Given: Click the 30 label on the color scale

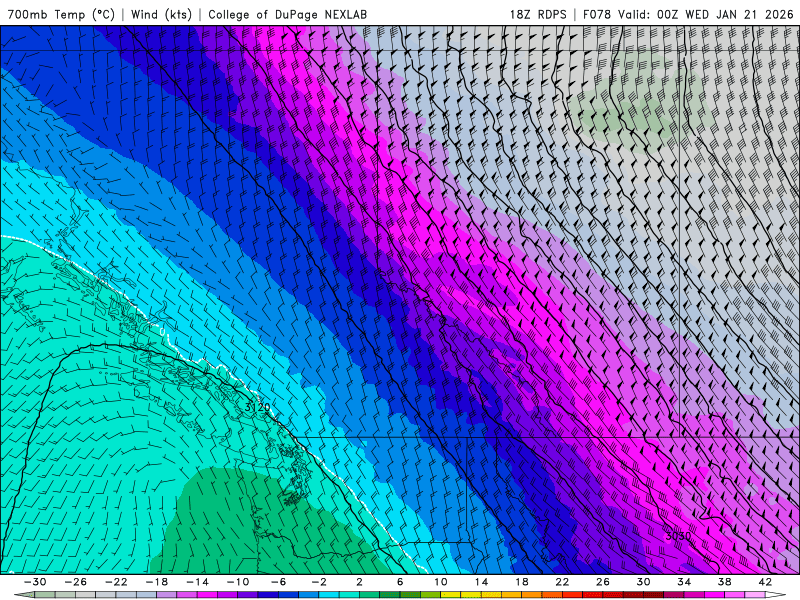Looking at the screenshot, I should pos(643,582).
